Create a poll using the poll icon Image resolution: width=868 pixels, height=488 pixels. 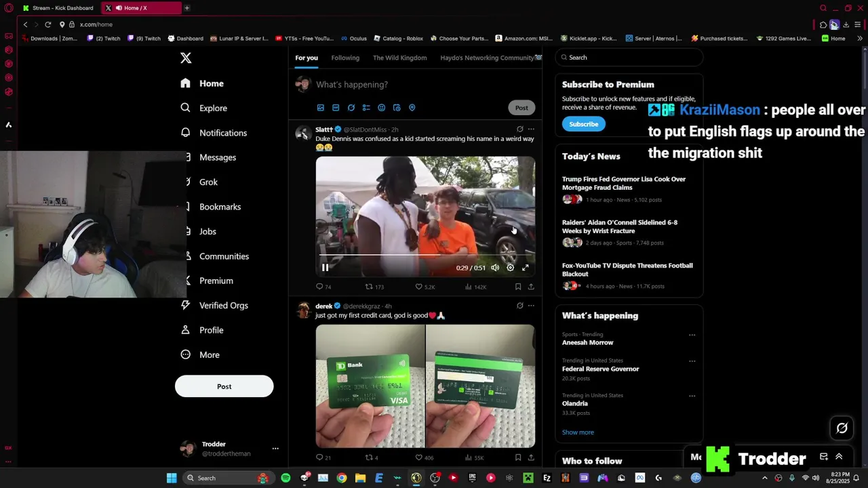click(366, 108)
